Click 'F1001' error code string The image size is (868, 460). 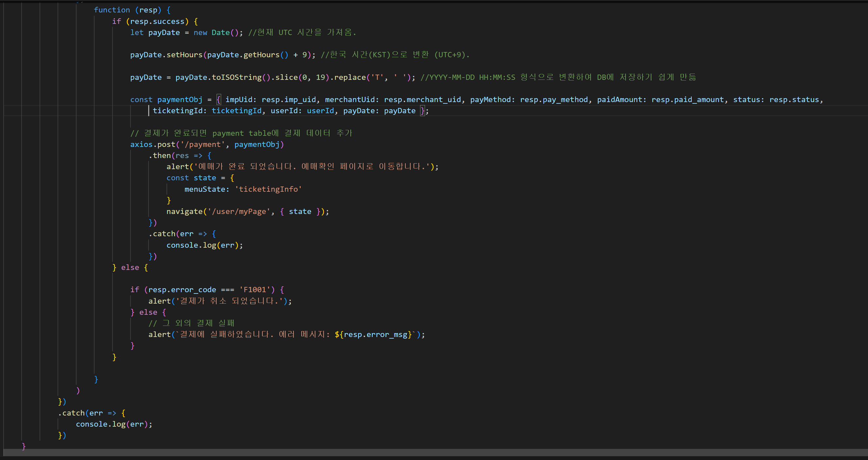(x=255, y=290)
